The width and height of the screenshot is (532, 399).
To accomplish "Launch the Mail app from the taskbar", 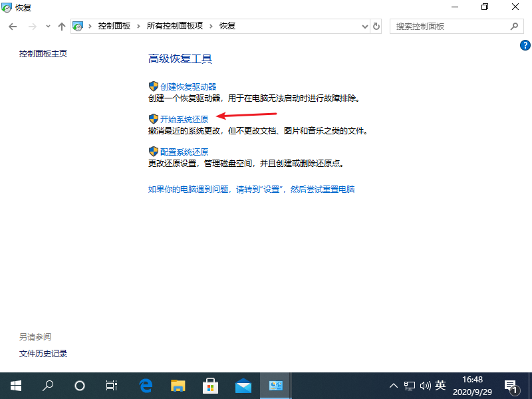I will (x=243, y=386).
